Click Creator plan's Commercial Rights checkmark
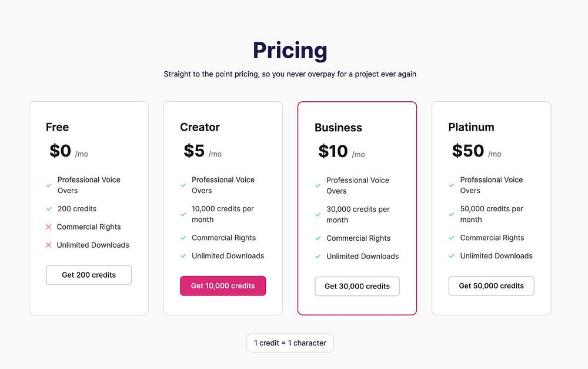This screenshot has width=588, height=369. (x=183, y=238)
